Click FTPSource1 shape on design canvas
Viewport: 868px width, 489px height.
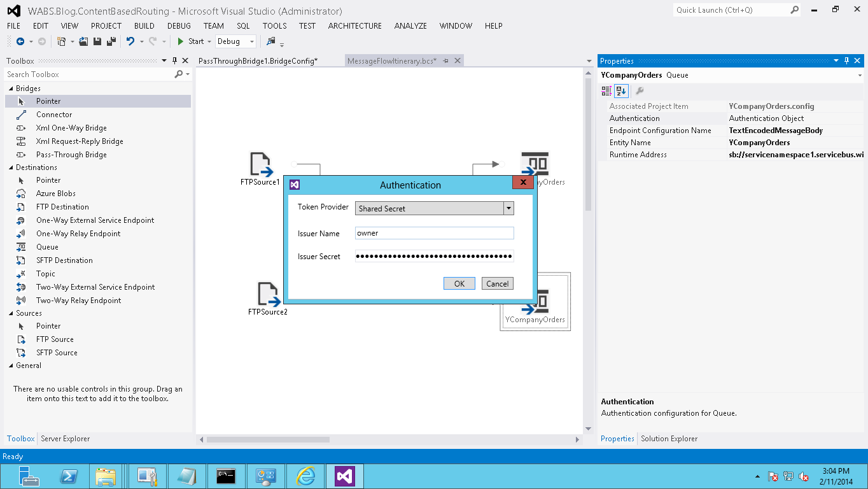tap(261, 169)
